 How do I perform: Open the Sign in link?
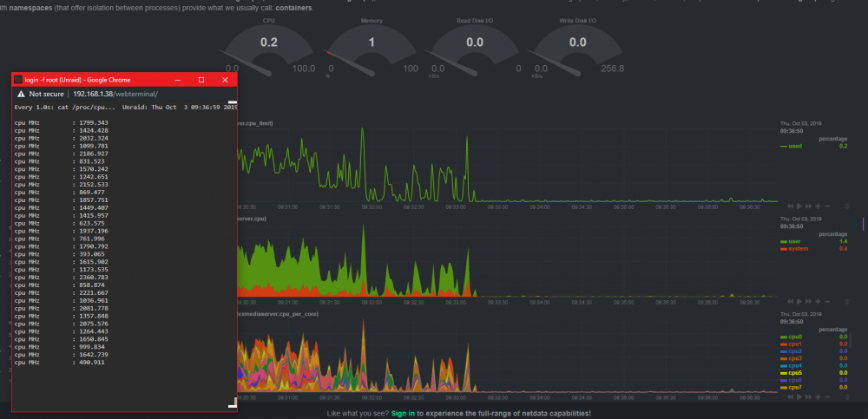coord(403,414)
